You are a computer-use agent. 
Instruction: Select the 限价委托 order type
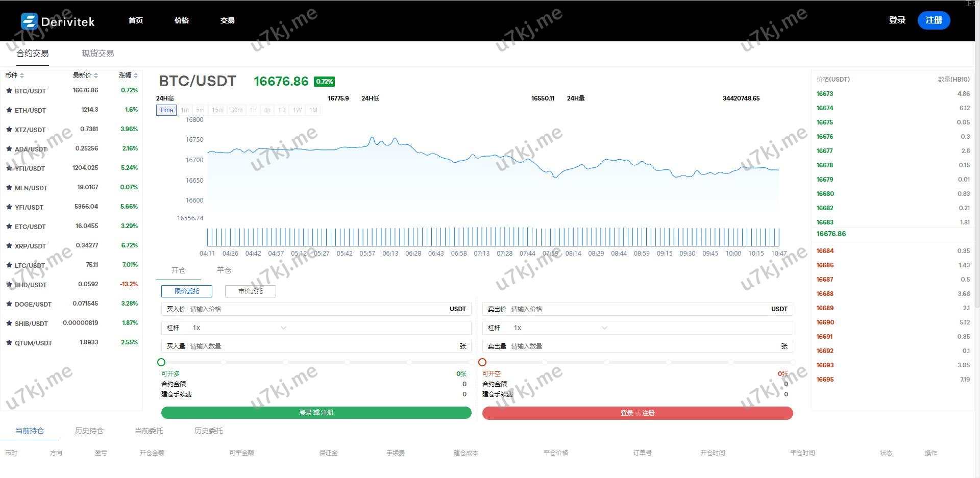click(x=186, y=291)
